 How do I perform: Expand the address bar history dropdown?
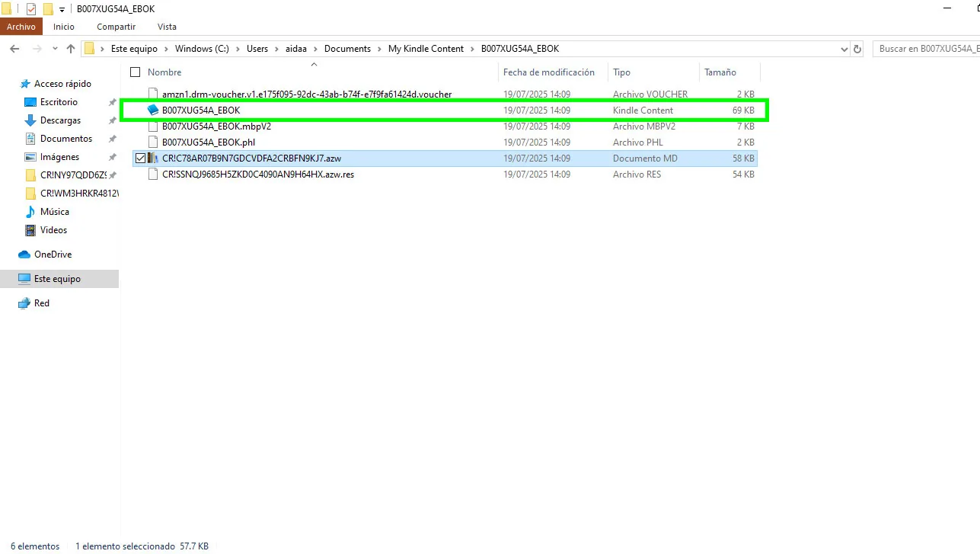coord(844,49)
